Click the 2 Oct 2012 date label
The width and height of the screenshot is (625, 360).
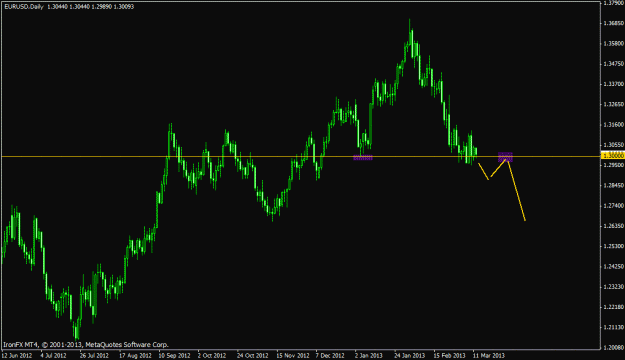(212, 355)
